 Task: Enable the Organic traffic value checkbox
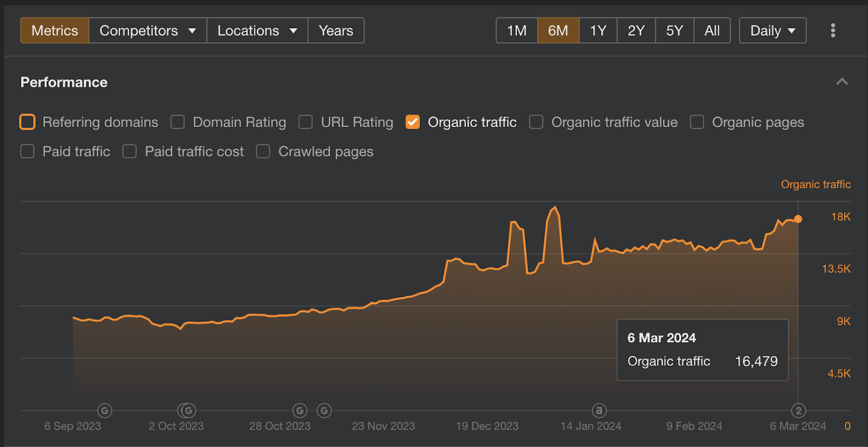[x=536, y=122]
